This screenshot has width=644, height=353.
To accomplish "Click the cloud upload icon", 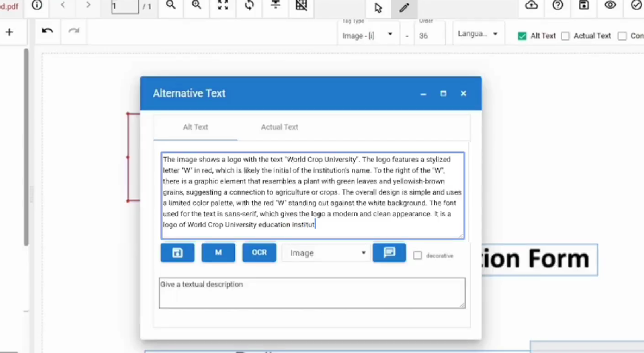I will click(532, 5).
